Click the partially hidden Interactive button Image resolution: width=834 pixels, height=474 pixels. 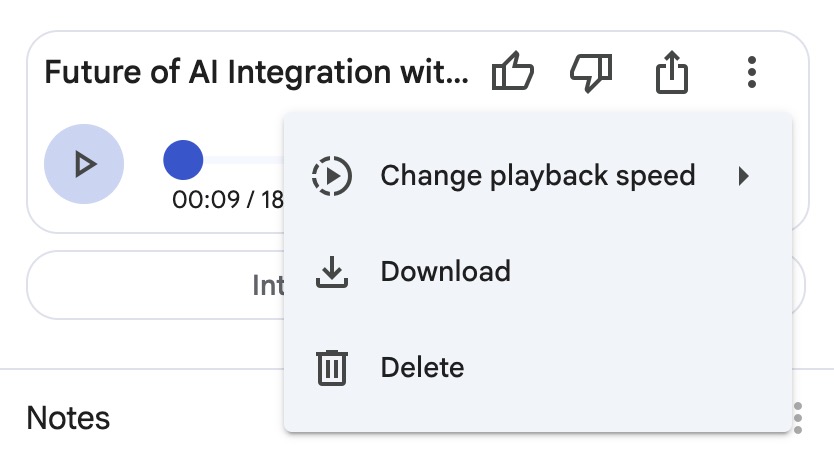pyautogui.click(x=266, y=285)
